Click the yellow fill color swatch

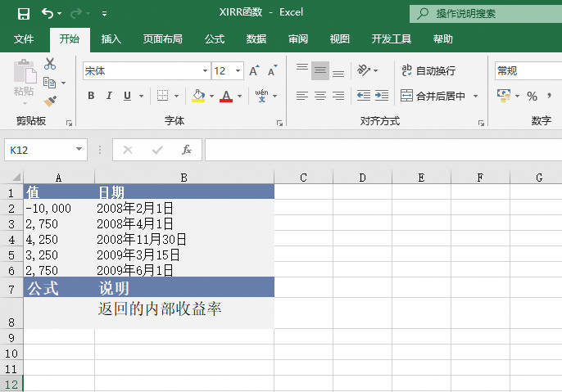(x=197, y=97)
